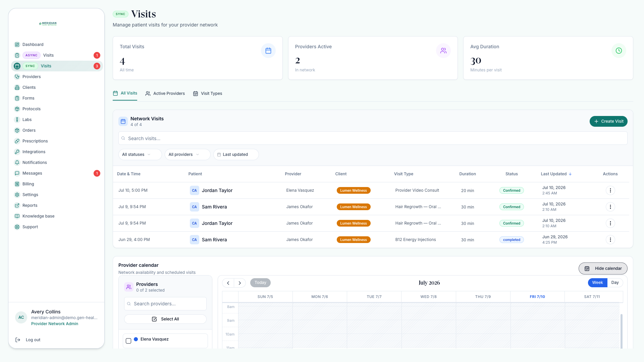Image resolution: width=644 pixels, height=362 pixels.
Task: Check the Elena Vasquez provider checkbox
Action: (128, 341)
